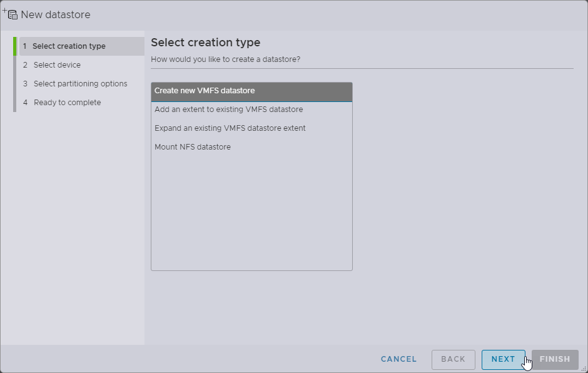The height and width of the screenshot is (373, 588).
Task: Click 'How would you like to create a datastore?' text
Action: 225,59
